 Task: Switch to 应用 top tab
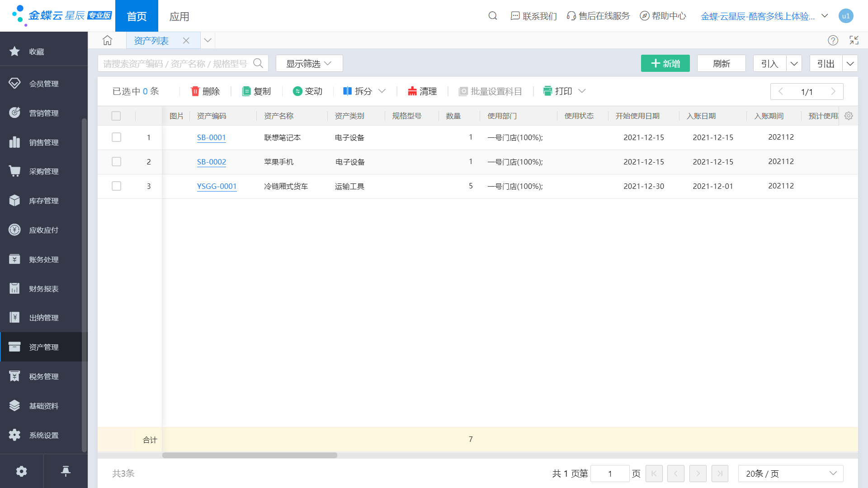pos(179,16)
